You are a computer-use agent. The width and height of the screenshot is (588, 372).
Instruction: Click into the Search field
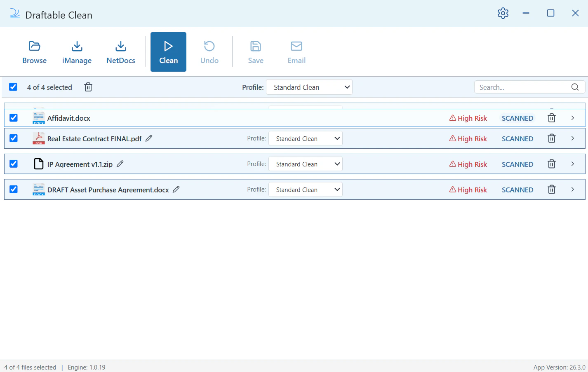coord(522,87)
